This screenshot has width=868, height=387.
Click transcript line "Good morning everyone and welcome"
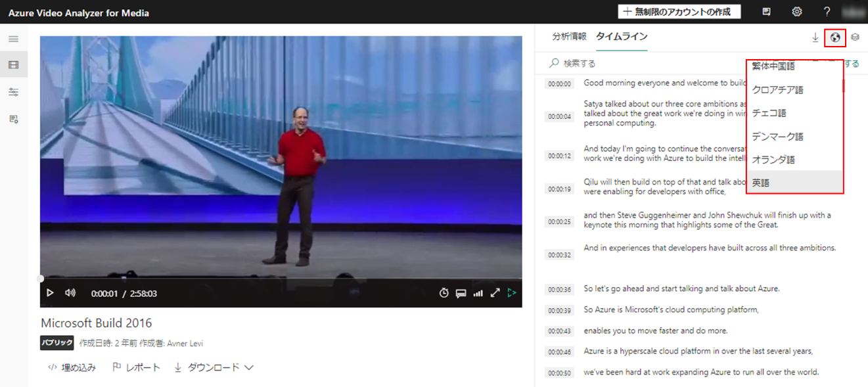(x=665, y=83)
